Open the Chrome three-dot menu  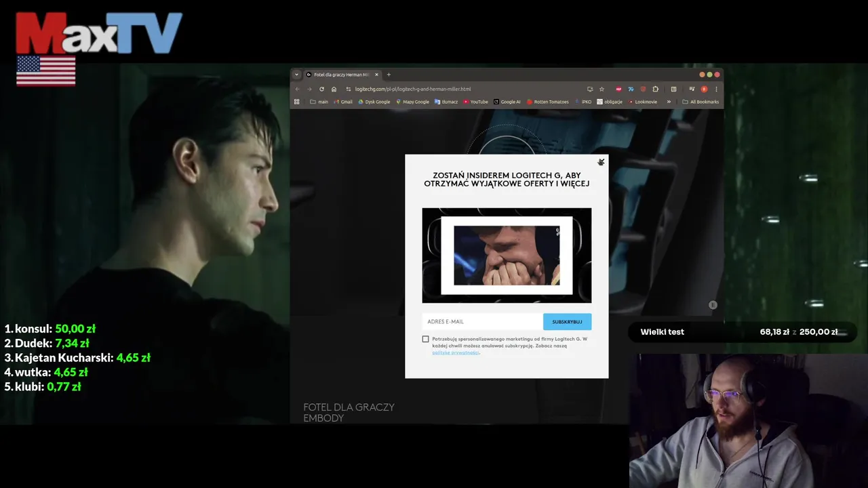[x=716, y=89]
